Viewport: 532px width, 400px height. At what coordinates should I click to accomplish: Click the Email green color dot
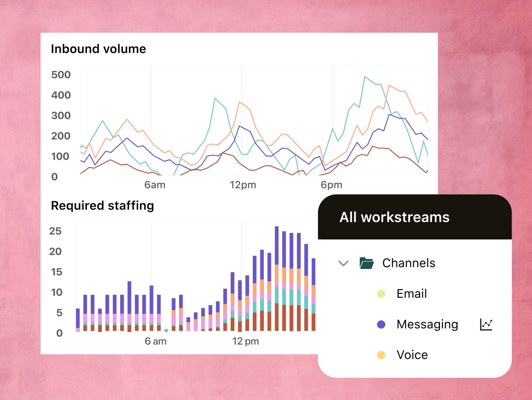click(x=381, y=294)
